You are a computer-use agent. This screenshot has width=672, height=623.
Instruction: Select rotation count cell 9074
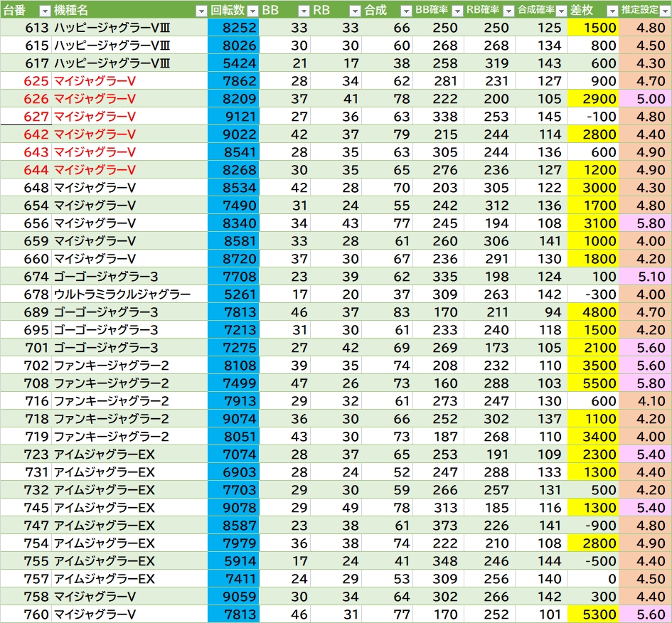coord(233,419)
